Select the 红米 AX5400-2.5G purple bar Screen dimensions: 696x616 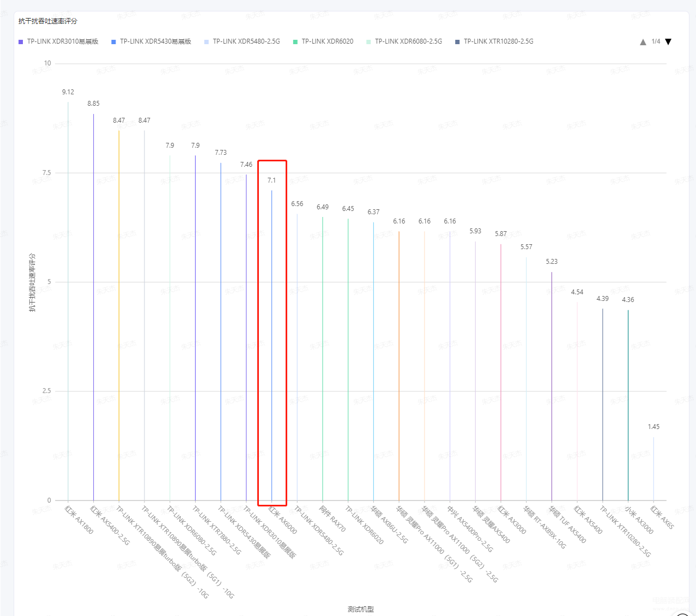click(93, 307)
